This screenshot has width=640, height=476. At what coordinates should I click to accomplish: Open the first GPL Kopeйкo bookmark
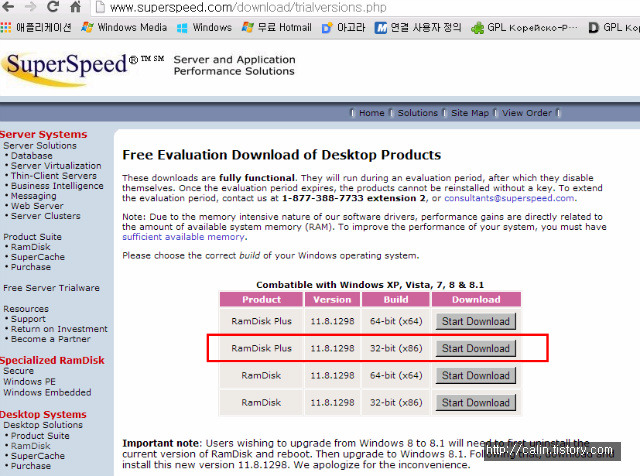[x=524, y=27]
